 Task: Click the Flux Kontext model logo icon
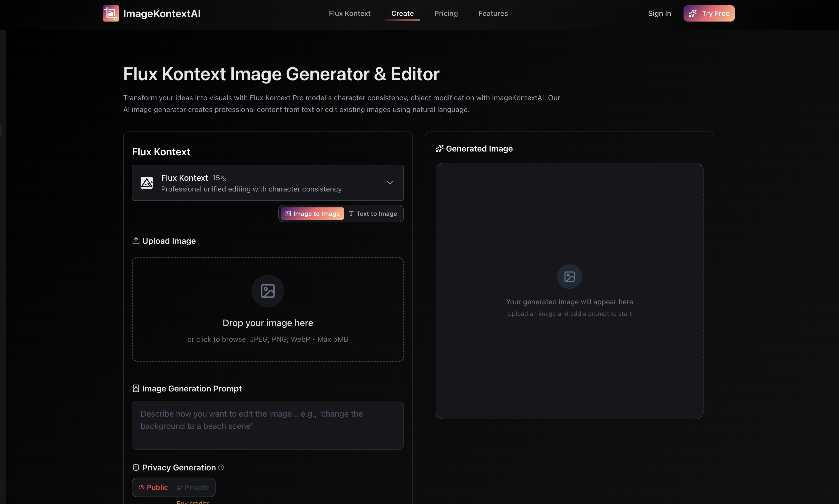(147, 183)
